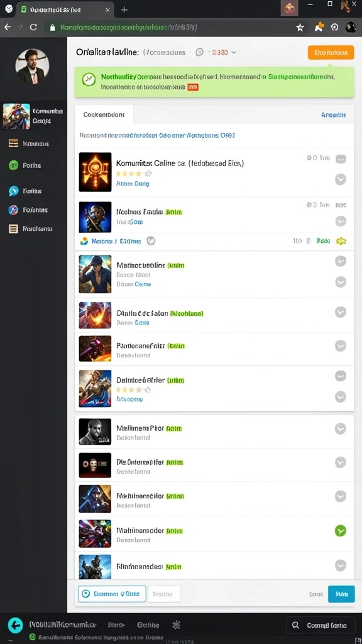This screenshot has height=644, width=362.
Task: Click the browser back arrow
Action: tap(8, 27)
